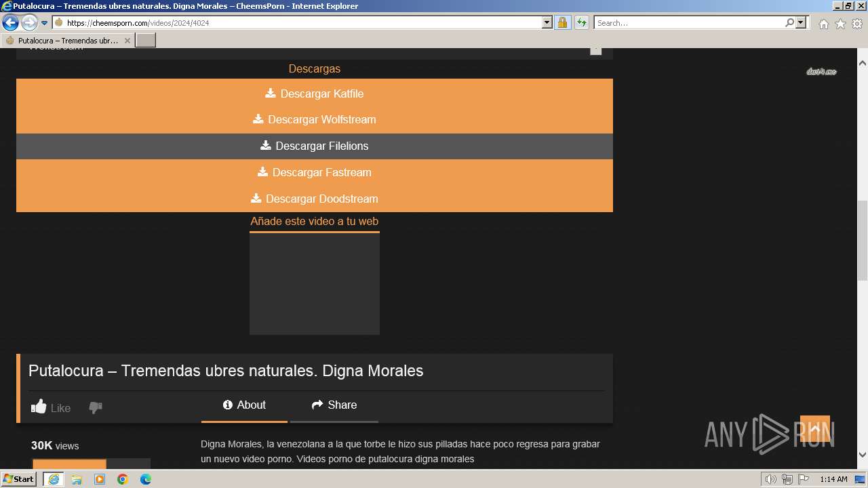Viewport: 868px width, 488px height.
Task: Open Microsoft Edge from the taskbar
Action: pyautogui.click(x=146, y=479)
